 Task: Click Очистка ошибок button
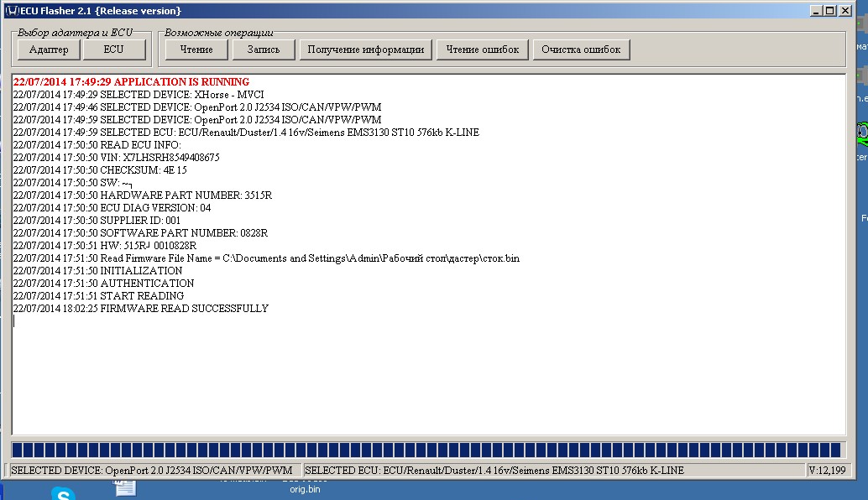581,49
